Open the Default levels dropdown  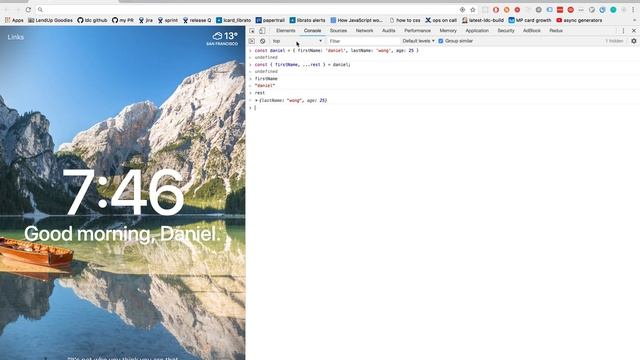pos(418,41)
